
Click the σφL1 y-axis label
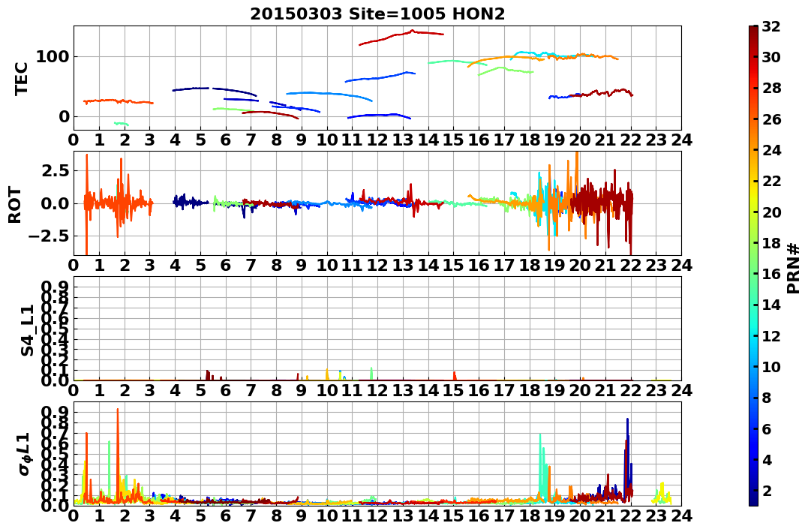pyautogui.click(x=24, y=454)
